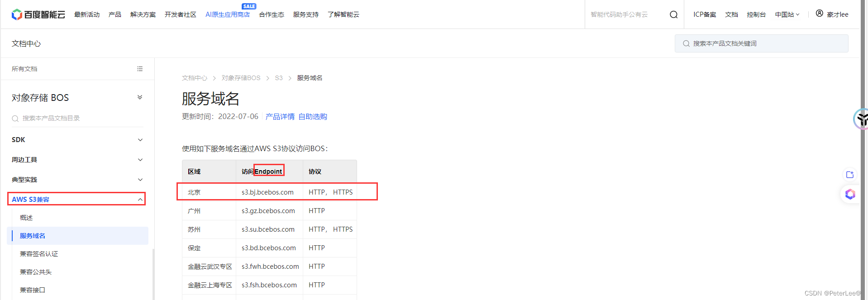The width and height of the screenshot is (868, 300).
Task: Open the 合作生态 menu
Action: 272,14
